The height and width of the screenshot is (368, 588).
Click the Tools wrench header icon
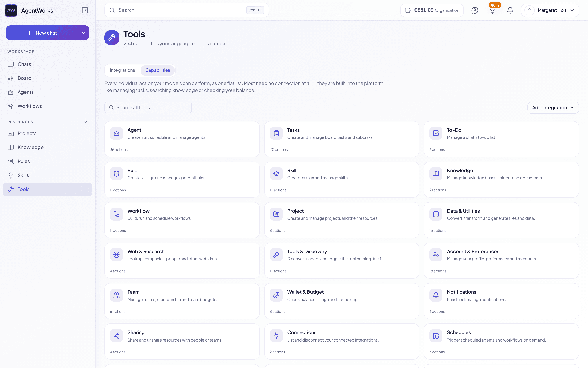(x=112, y=38)
